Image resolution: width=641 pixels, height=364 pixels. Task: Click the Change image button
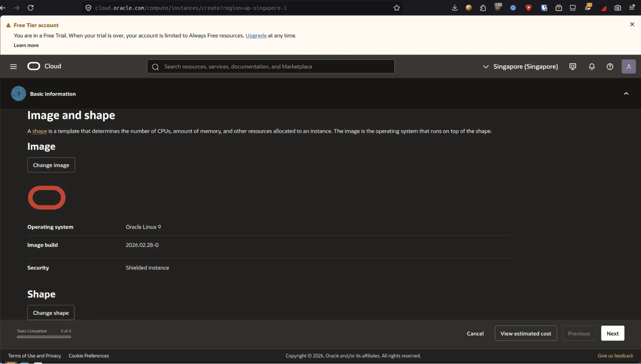51,165
